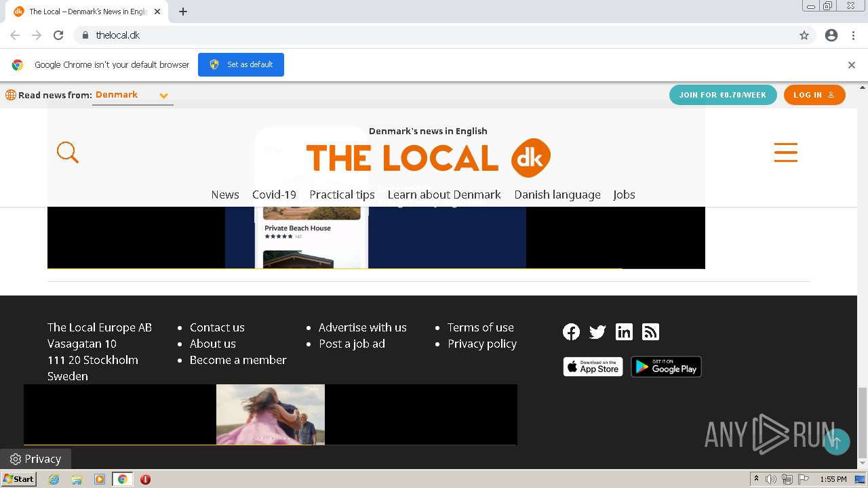This screenshot has width=868, height=488.
Task: Read the Terms of use
Action: (481, 327)
